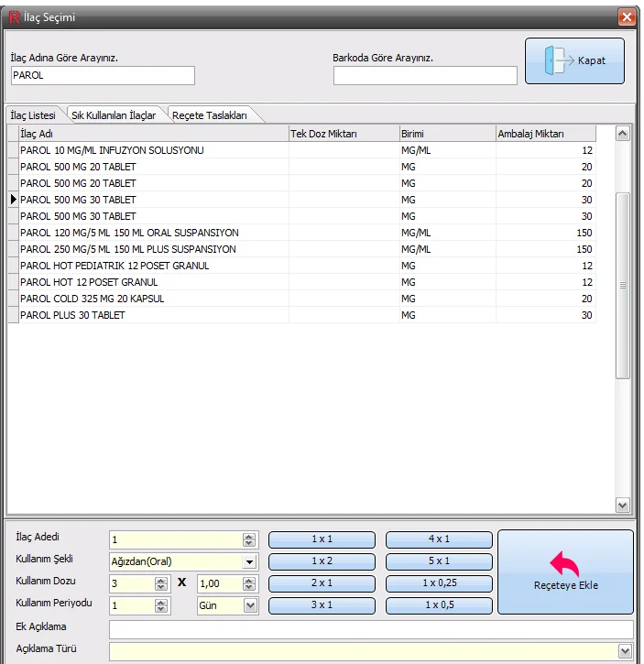The image size is (644, 664).
Task: Click Ambalaj Miktarı column header
Action: pos(546,134)
